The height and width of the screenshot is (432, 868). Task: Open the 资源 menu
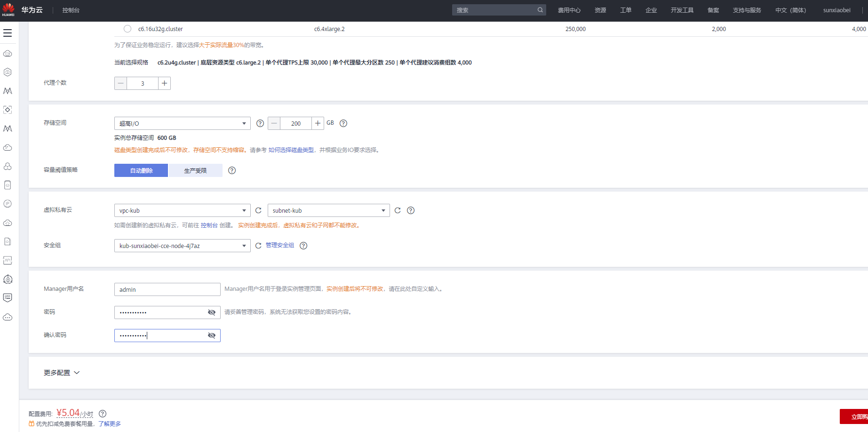click(x=600, y=10)
